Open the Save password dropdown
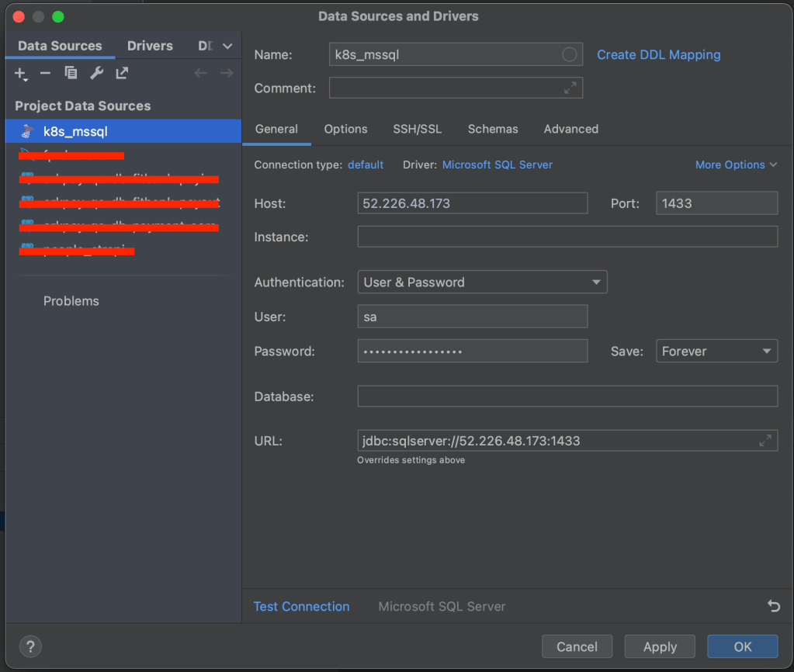This screenshot has width=794, height=672. (716, 352)
